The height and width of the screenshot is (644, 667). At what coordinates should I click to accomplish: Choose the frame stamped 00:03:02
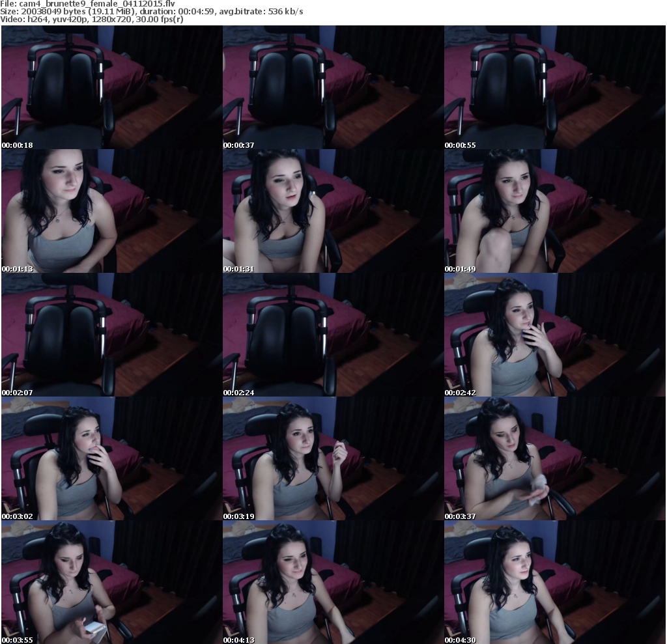click(111, 458)
